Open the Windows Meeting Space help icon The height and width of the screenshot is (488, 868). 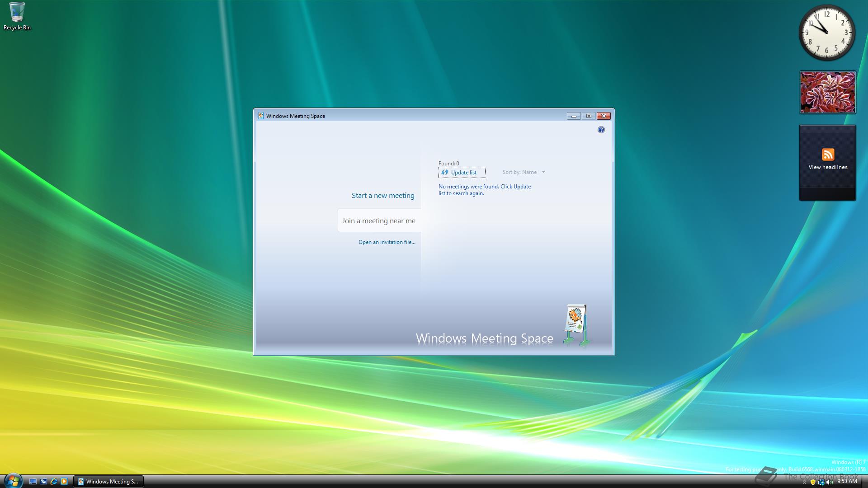point(601,130)
